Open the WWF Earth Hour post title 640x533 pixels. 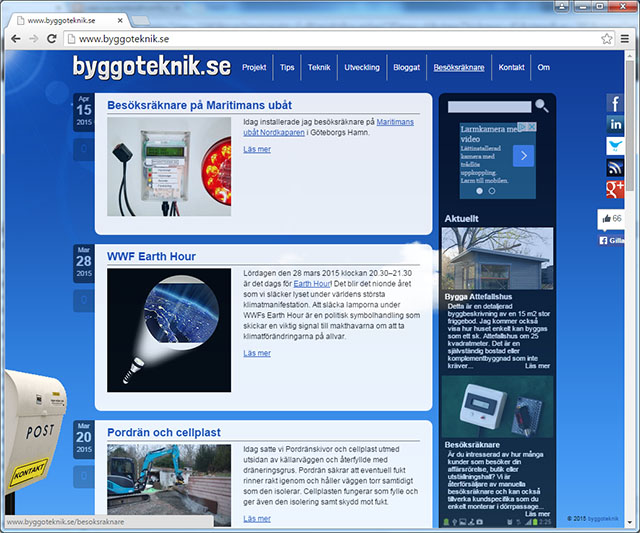point(151,256)
